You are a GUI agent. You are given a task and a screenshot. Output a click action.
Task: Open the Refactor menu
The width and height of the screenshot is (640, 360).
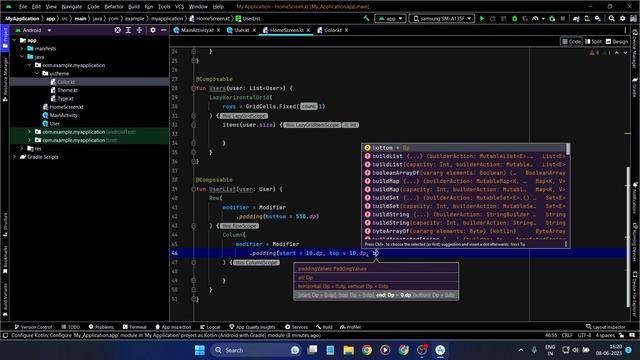114,7
